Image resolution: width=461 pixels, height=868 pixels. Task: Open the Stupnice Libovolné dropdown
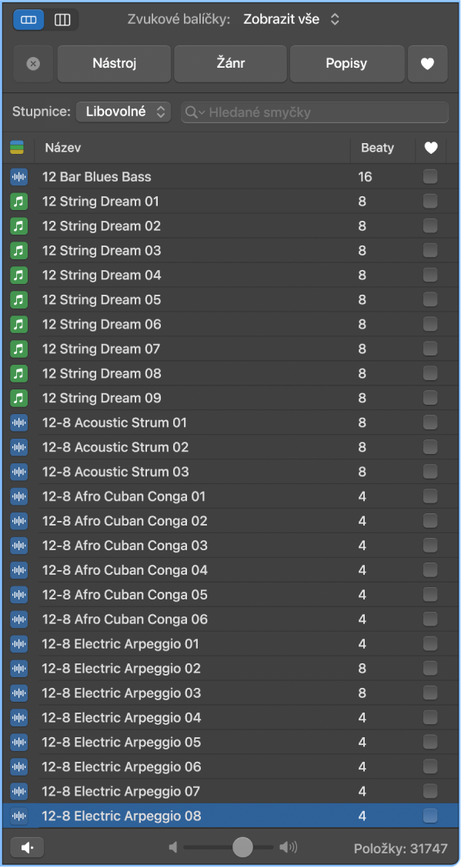[123, 112]
